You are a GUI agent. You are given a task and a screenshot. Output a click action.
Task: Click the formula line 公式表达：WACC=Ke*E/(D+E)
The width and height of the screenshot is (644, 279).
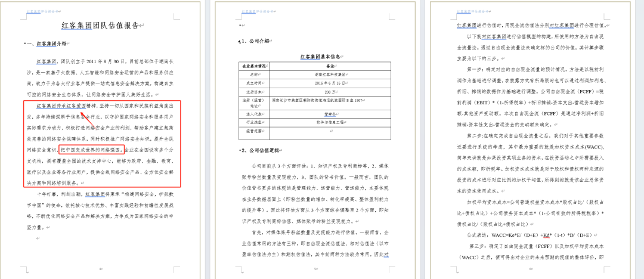531,235
